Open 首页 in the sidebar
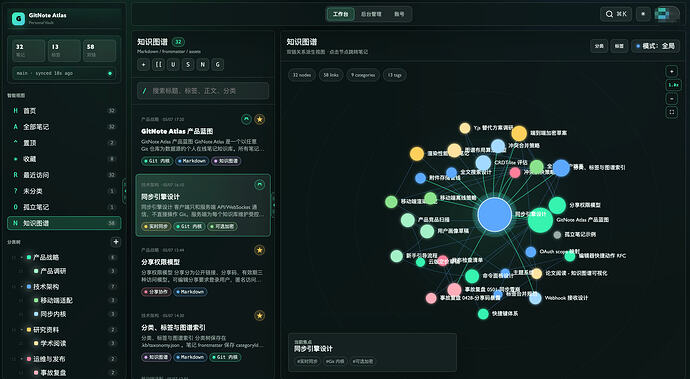690x379 pixels. (64, 111)
